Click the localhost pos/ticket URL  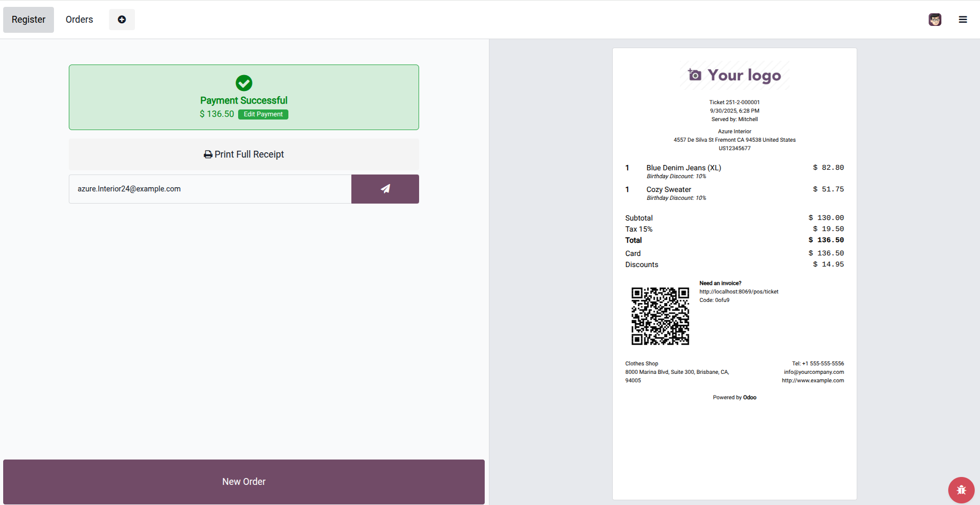coord(739,291)
